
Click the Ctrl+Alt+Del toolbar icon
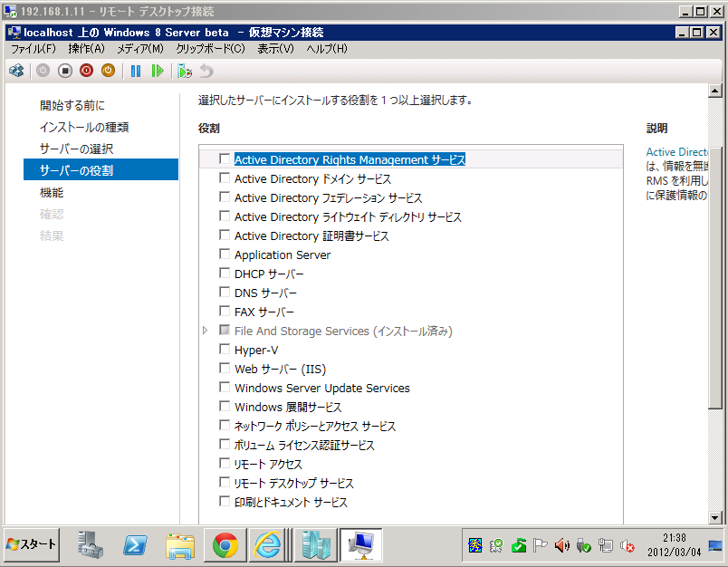[16, 71]
